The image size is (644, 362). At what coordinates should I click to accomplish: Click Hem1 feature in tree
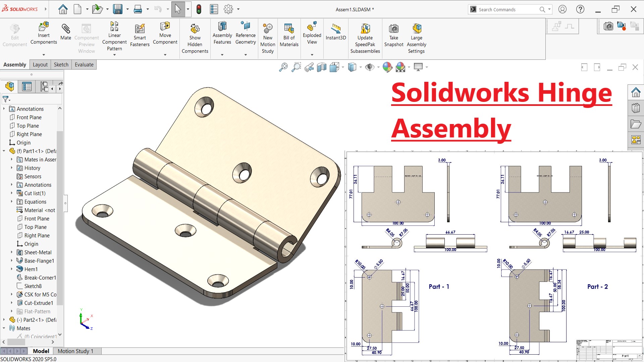tap(31, 269)
